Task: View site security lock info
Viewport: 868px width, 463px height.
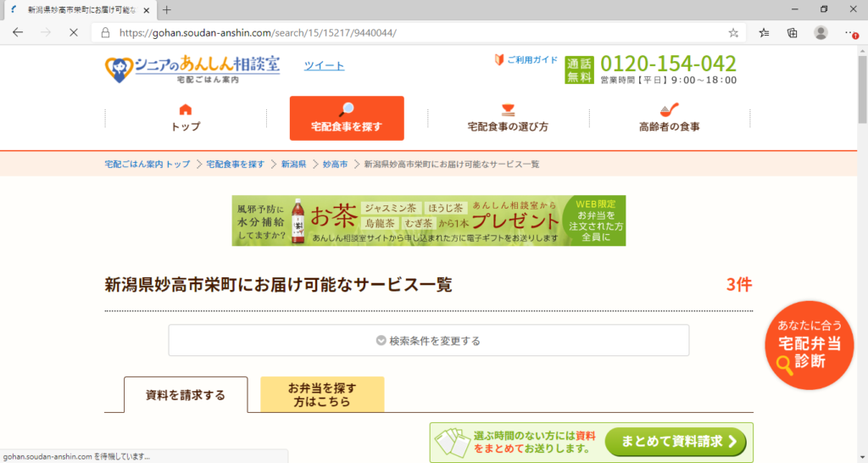Action: coord(105,33)
